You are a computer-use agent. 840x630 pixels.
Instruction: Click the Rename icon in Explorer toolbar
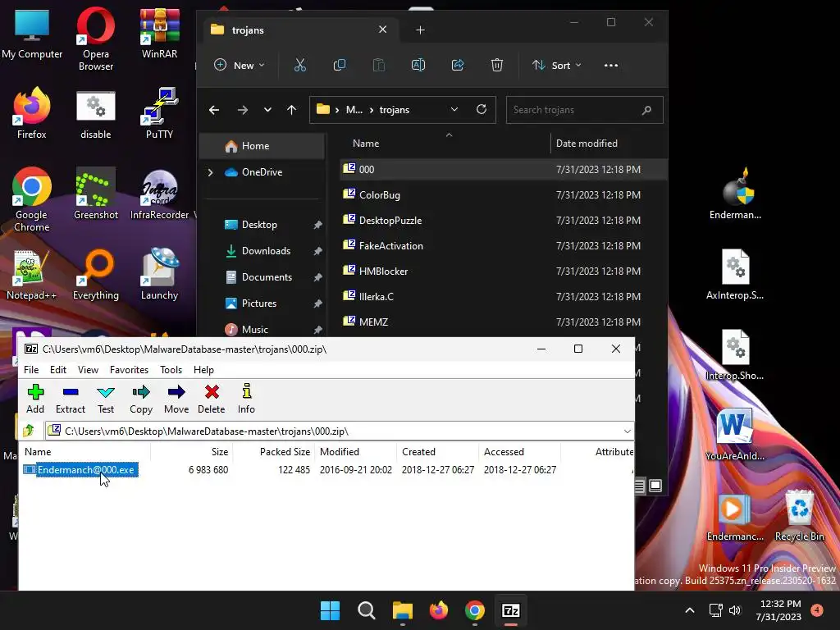(x=418, y=66)
